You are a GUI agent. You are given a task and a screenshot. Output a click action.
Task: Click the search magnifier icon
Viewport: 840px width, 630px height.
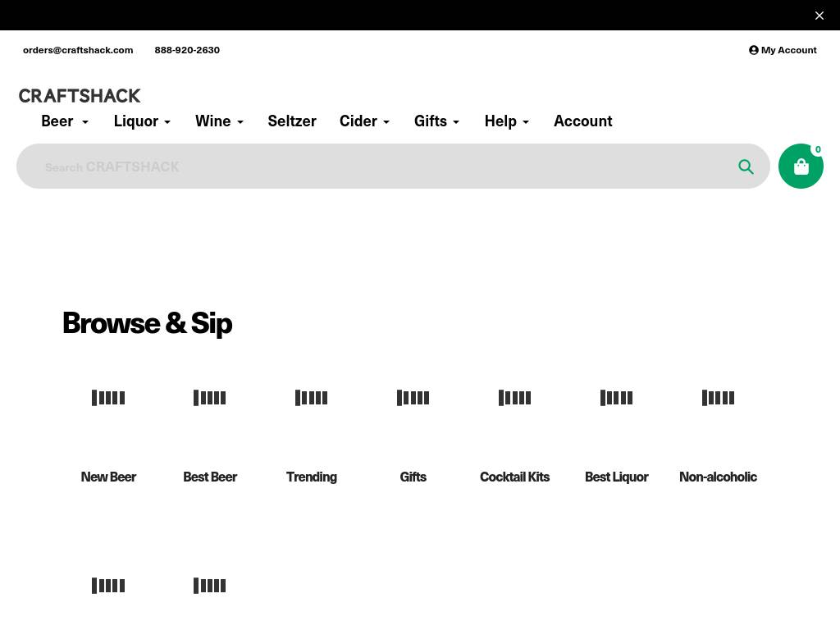(x=746, y=167)
